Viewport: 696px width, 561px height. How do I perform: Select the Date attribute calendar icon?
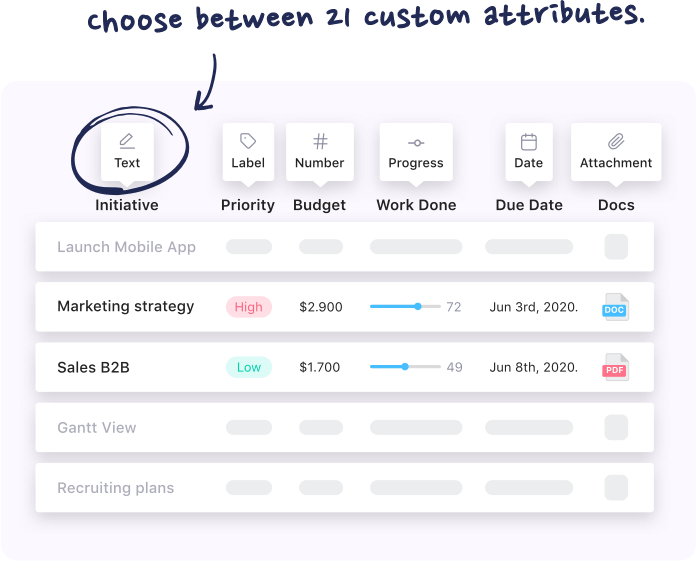[x=529, y=141]
